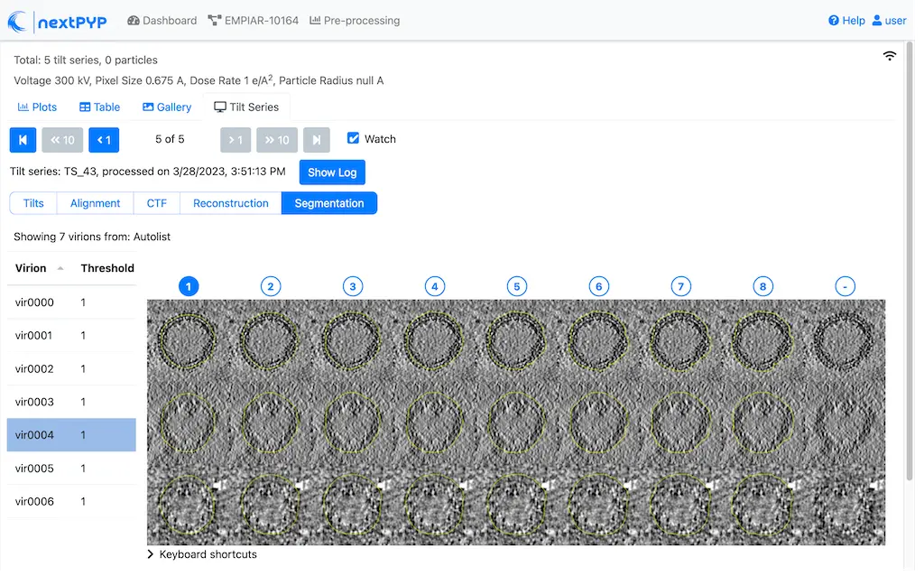Uncheck the Watch checkbox

pyautogui.click(x=354, y=138)
